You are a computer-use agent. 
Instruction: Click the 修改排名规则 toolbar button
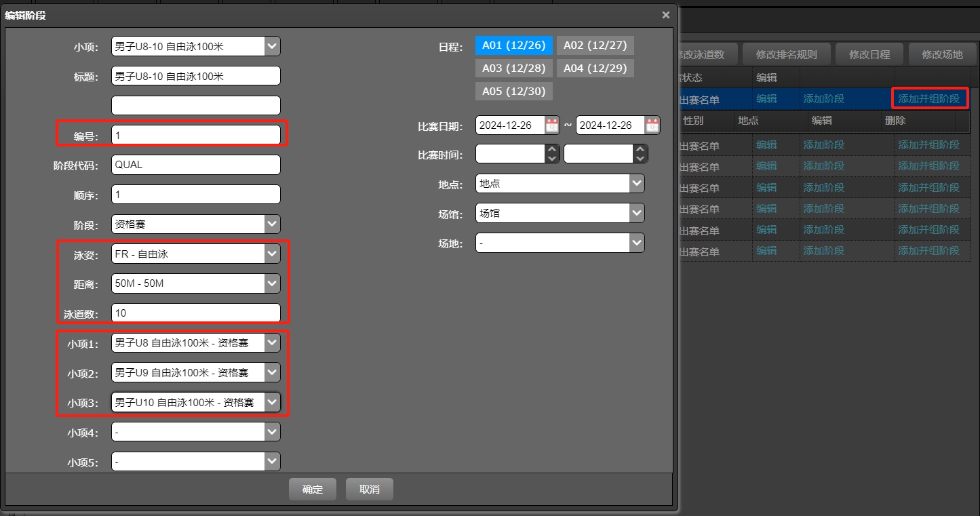point(786,53)
